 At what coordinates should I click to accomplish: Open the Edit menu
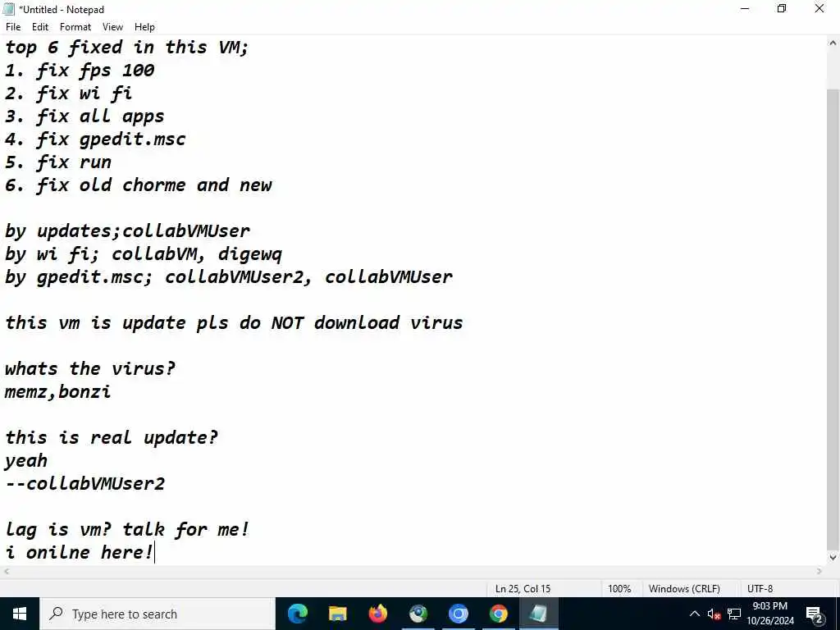pyautogui.click(x=40, y=27)
